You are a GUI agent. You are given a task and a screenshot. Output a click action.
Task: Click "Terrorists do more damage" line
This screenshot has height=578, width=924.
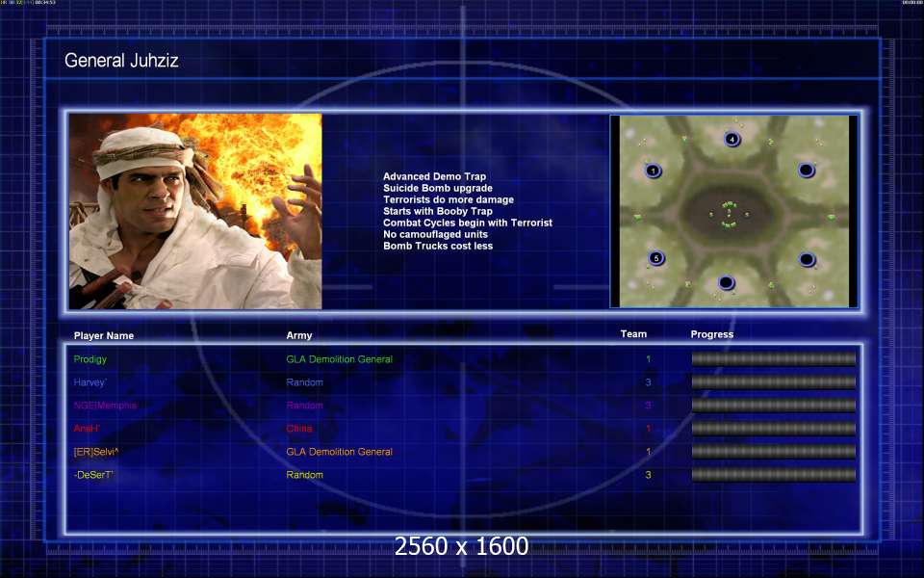point(449,200)
